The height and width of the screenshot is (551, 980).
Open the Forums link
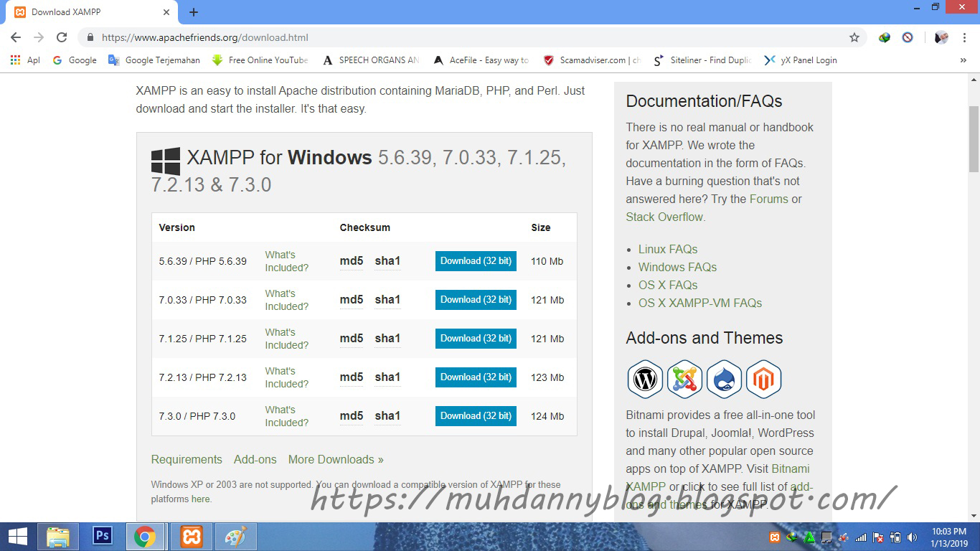(768, 199)
